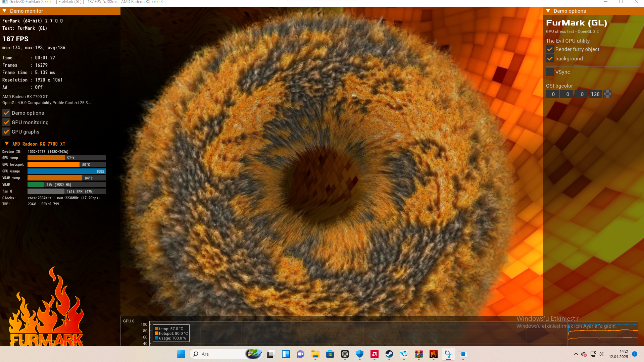This screenshot has height=362, width=644.
Task: Click the Frame time 5.132 ms line
Action: click(x=29, y=72)
